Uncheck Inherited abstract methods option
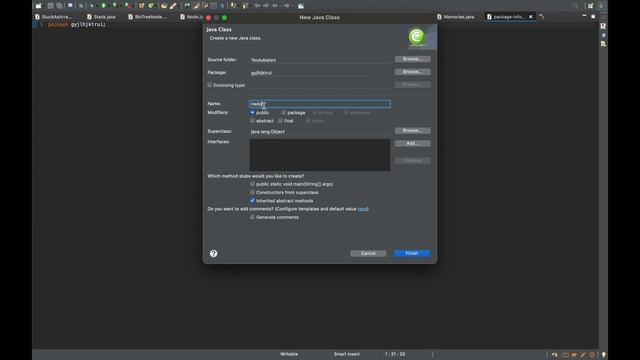Viewport: 640px width, 360px height. pyautogui.click(x=252, y=200)
